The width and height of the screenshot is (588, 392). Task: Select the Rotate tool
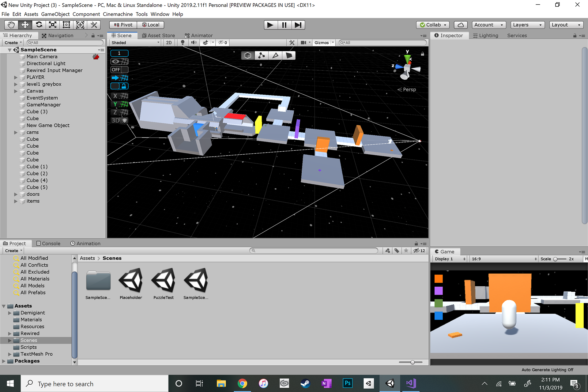(39, 25)
